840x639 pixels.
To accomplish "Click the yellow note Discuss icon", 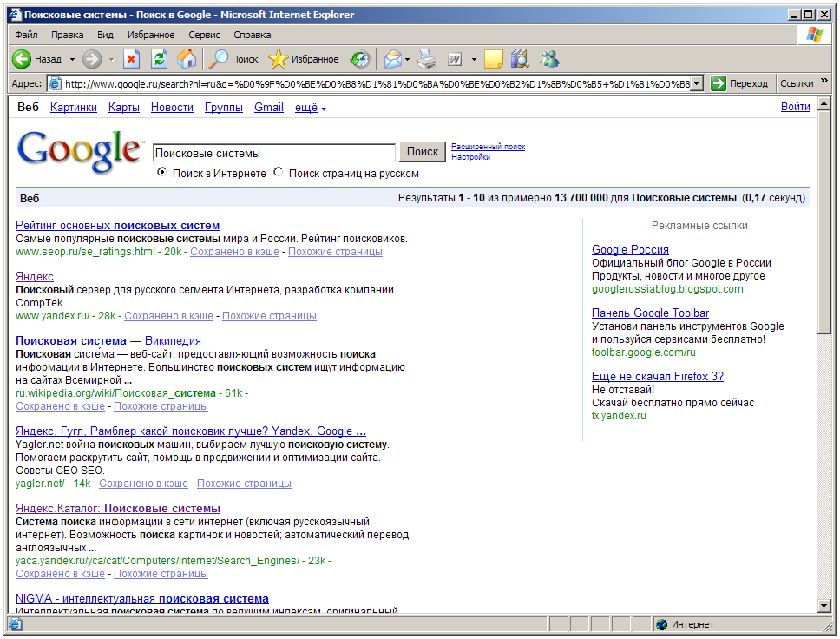I will pos(494,59).
